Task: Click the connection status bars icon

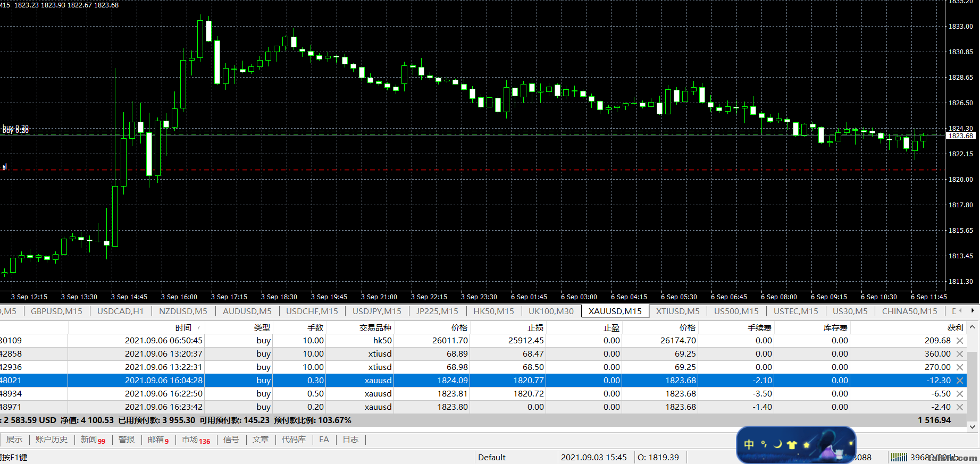Action: point(899,457)
